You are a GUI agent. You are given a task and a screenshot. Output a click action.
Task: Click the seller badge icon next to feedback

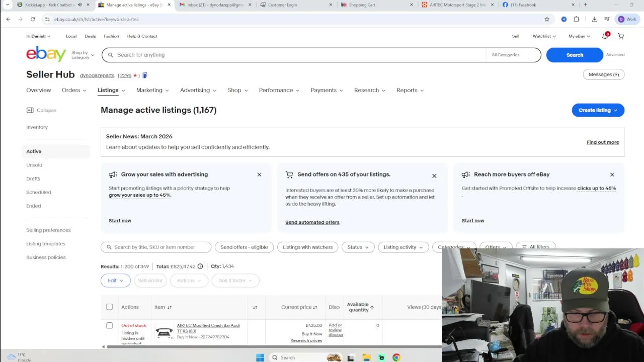(144, 75)
